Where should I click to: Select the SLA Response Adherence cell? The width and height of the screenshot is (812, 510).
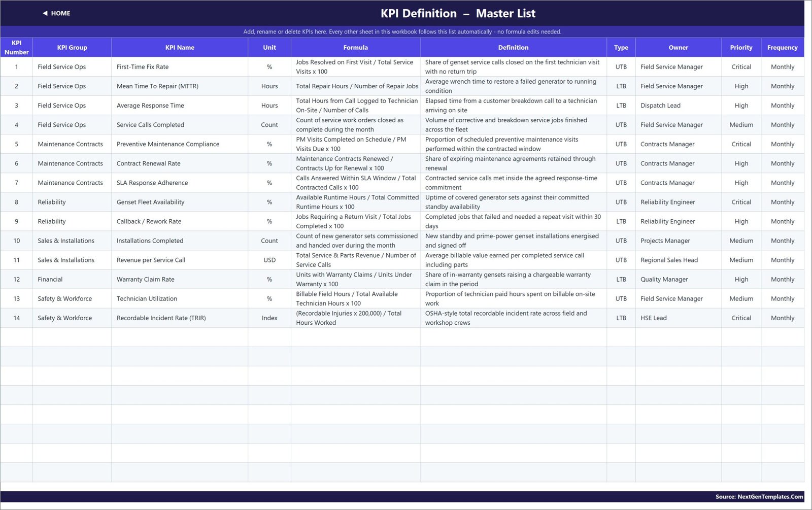click(x=180, y=183)
